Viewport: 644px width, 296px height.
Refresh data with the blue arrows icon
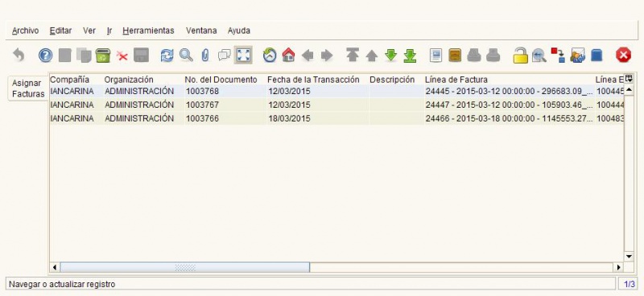pyautogui.click(x=167, y=55)
